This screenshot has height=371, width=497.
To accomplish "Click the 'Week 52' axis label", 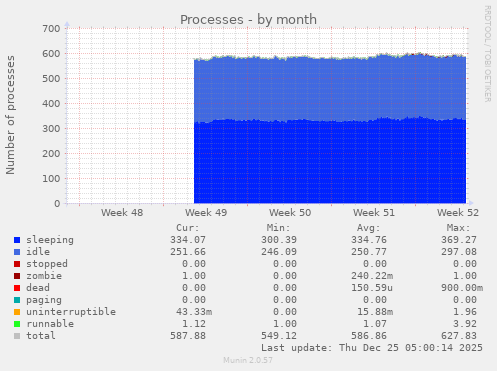I will point(458,213).
